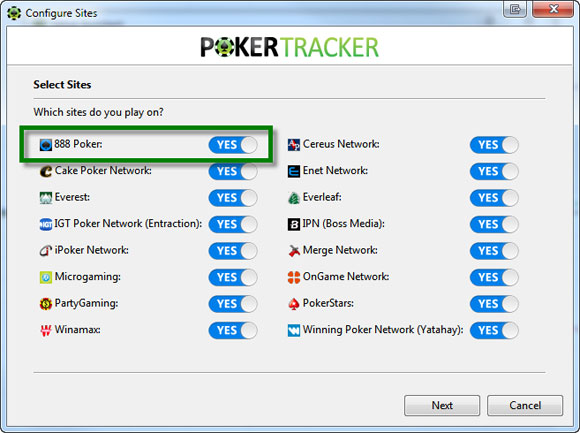Switch off the Enet Network toggle

(494, 172)
